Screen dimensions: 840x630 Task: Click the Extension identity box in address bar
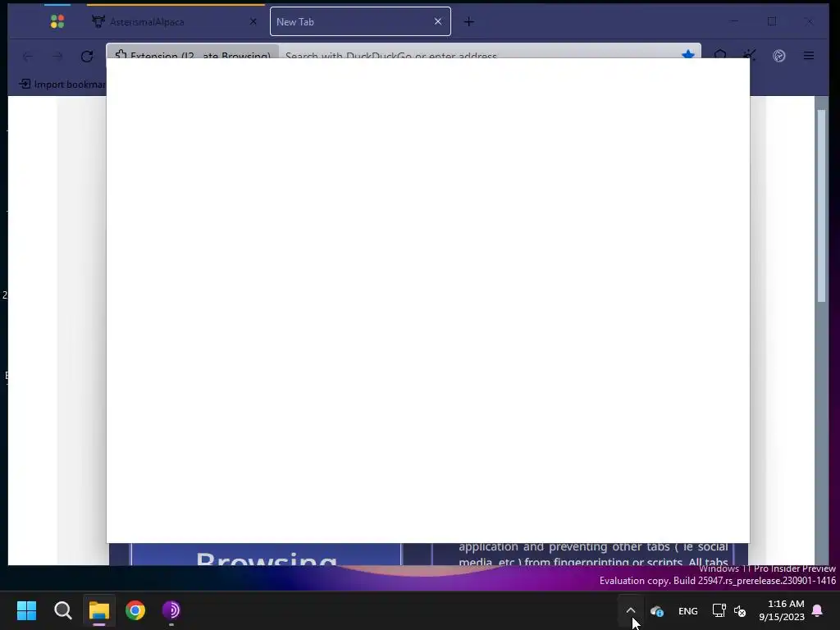[x=193, y=53]
